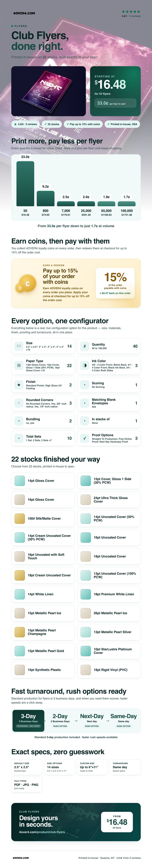Viewport: 152px width, 868px height.
Task: Click the Size option icon
Action: (19, 346)
